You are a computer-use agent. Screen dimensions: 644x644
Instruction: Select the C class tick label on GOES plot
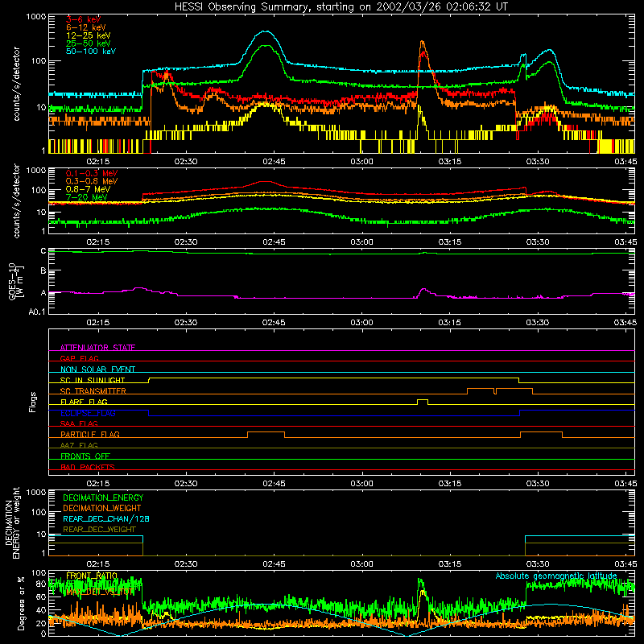click(x=43, y=251)
